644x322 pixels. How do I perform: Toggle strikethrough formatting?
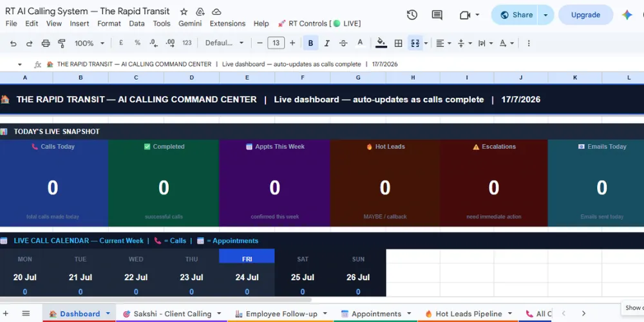pyautogui.click(x=343, y=43)
